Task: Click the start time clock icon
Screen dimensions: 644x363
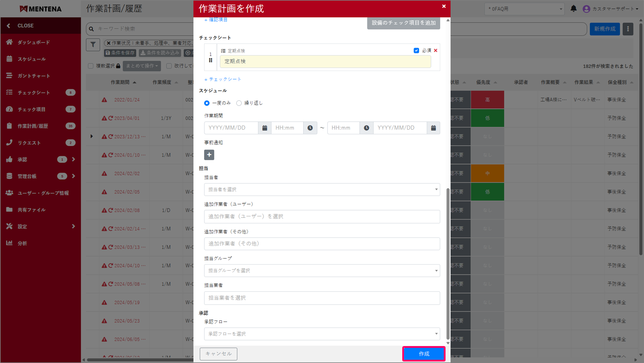Action: 310,128
